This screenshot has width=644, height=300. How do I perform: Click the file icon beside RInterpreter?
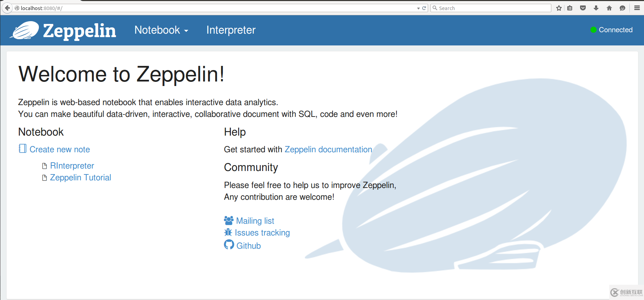pos(44,166)
